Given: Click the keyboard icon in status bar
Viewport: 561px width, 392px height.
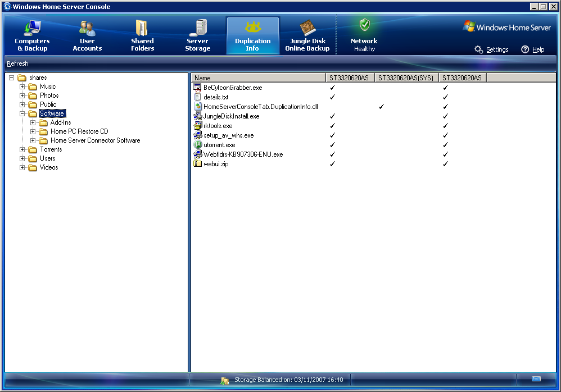Looking at the screenshot, I should point(536,379).
